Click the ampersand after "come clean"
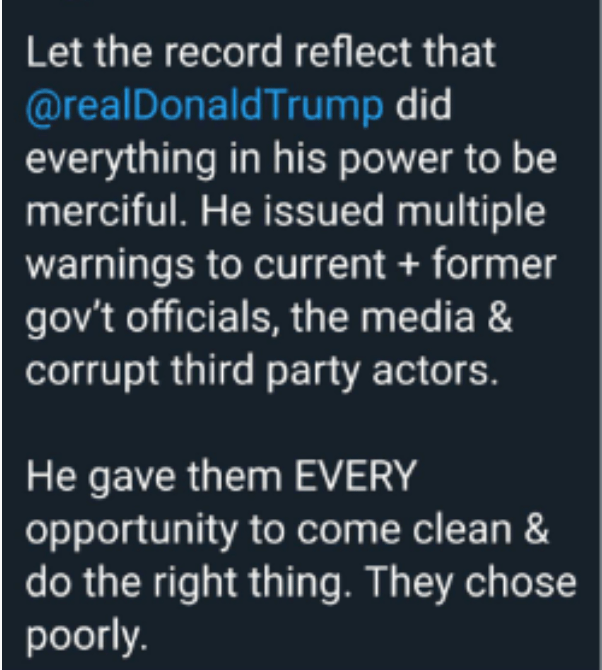602x670 pixels. click(x=537, y=530)
